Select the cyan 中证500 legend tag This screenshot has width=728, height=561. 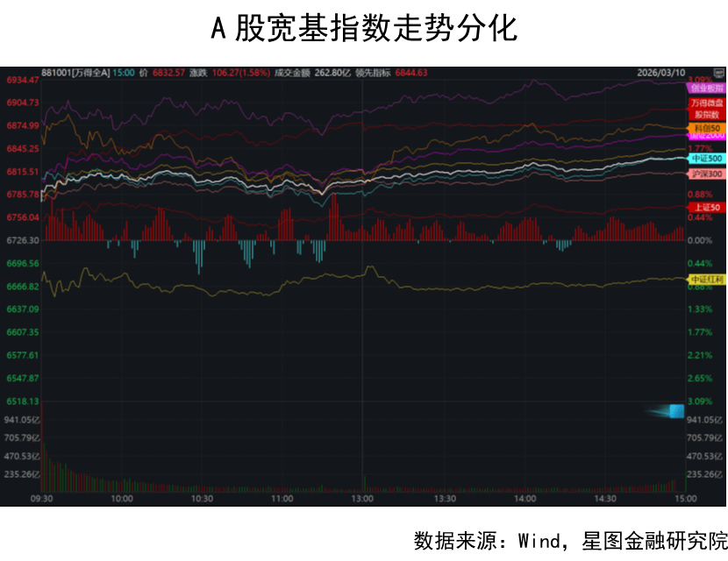point(707,159)
